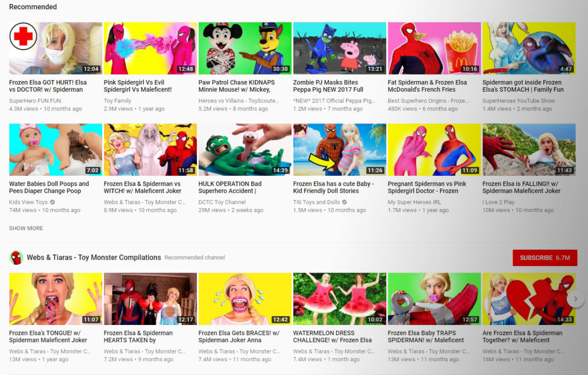Open thumbnail of WATERMELON DRESS CHALLENGE video

pyautogui.click(x=339, y=299)
